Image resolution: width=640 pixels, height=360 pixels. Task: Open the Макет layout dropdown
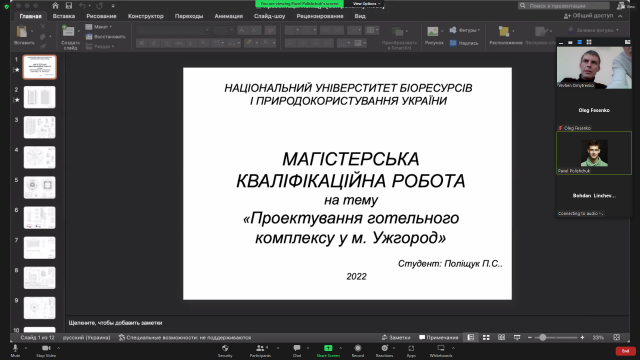pyautogui.click(x=99, y=27)
